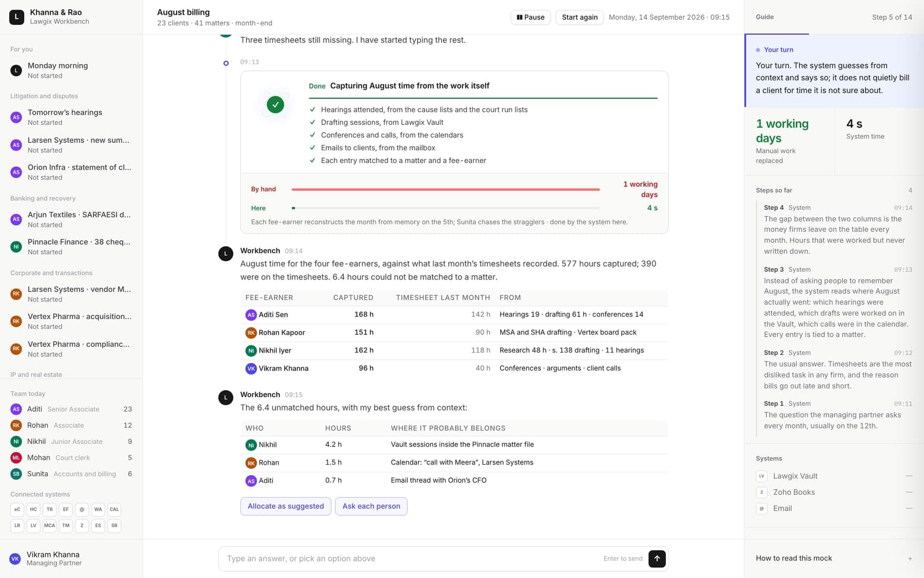The image size is (924, 578).
Task: Click the SR connected system chip
Action: click(114, 525)
